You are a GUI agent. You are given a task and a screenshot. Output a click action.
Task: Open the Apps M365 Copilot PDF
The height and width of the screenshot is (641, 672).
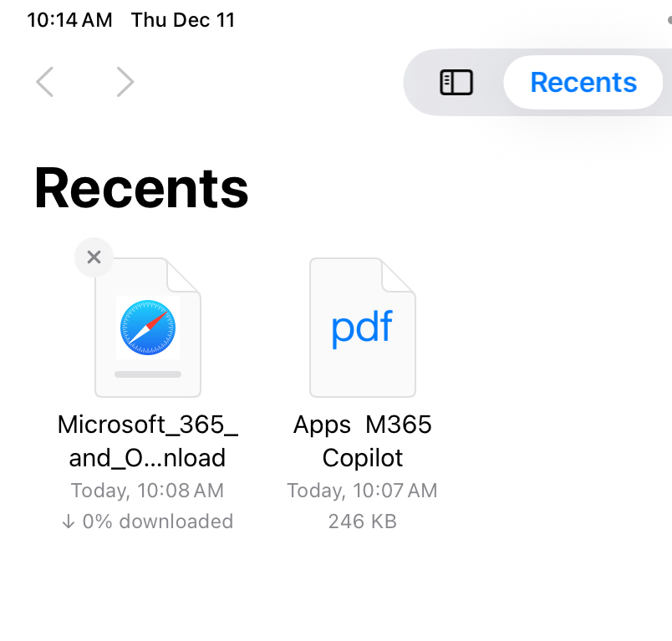tap(363, 441)
